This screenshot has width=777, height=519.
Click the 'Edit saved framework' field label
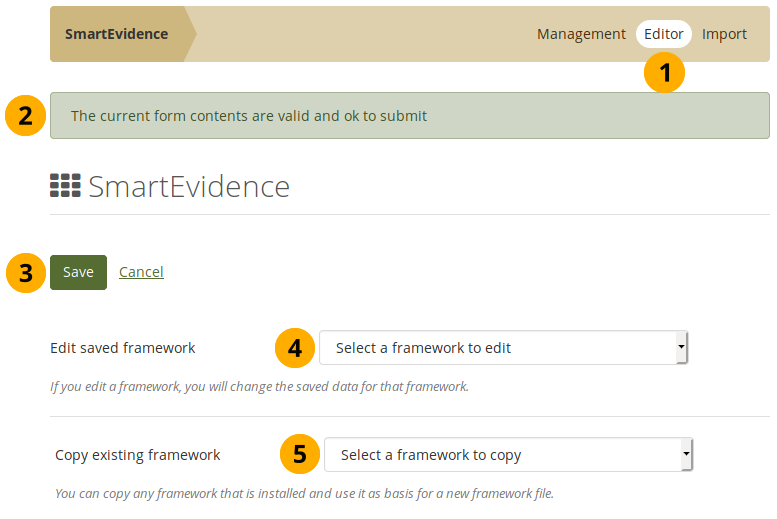click(123, 348)
